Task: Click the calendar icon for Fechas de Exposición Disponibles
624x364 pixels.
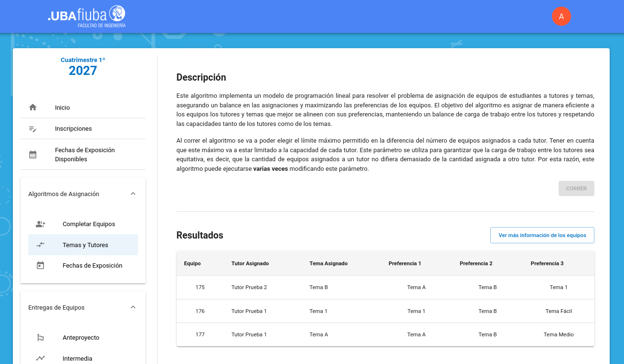Action: tap(33, 155)
